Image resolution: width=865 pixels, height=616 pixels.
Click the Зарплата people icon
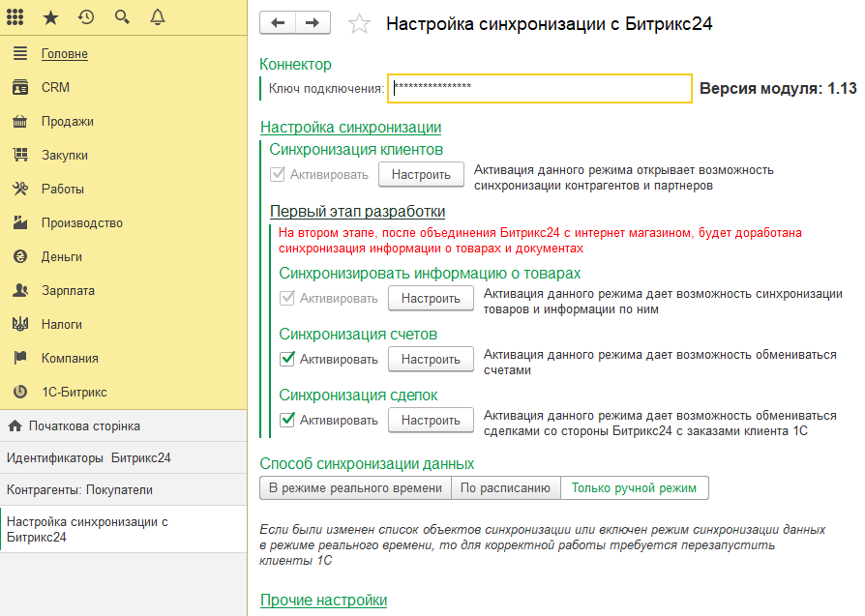point(20,291)
